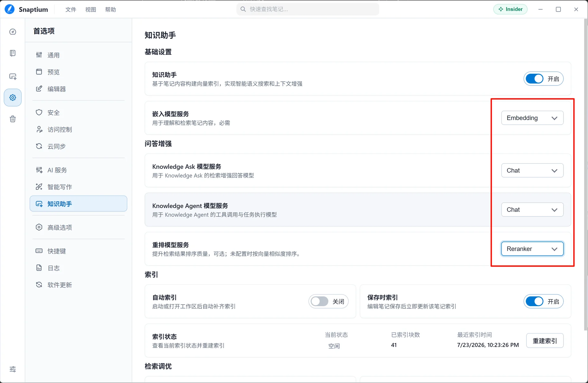Viewport: 588px width, 383px height.
Task: Click the Insider badge button
Action: pos(510,9)
